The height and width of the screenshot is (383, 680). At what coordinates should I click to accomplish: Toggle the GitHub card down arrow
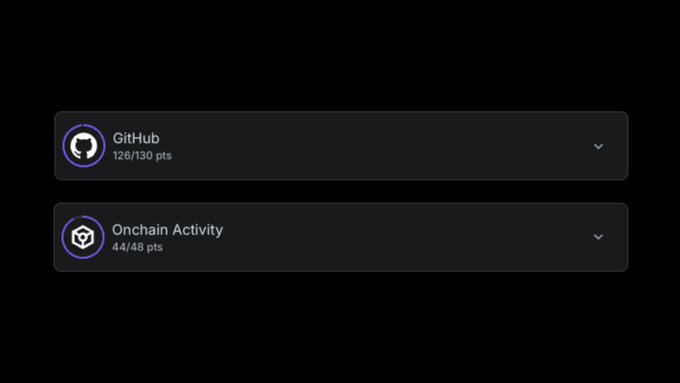pos(598,146)
